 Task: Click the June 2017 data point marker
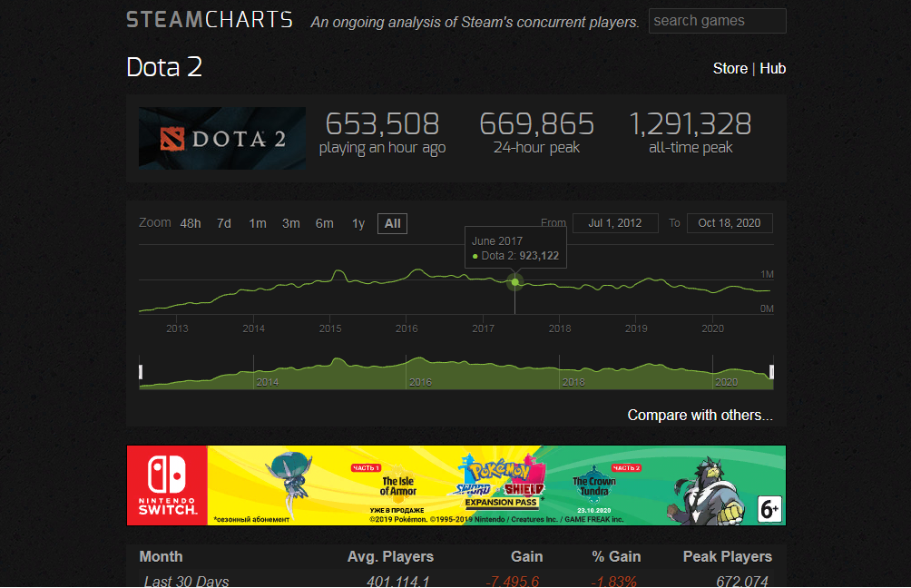(514, 282)
